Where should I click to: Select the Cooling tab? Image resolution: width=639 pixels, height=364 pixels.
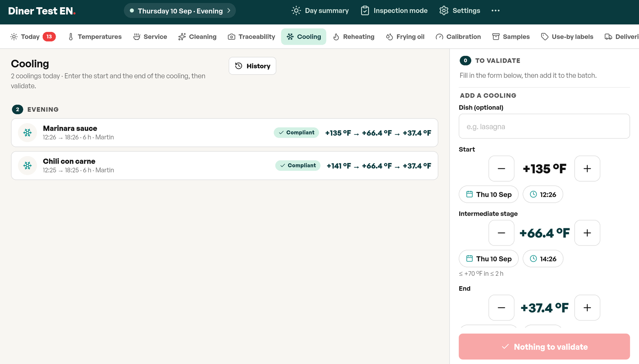(x=304, y=37)
